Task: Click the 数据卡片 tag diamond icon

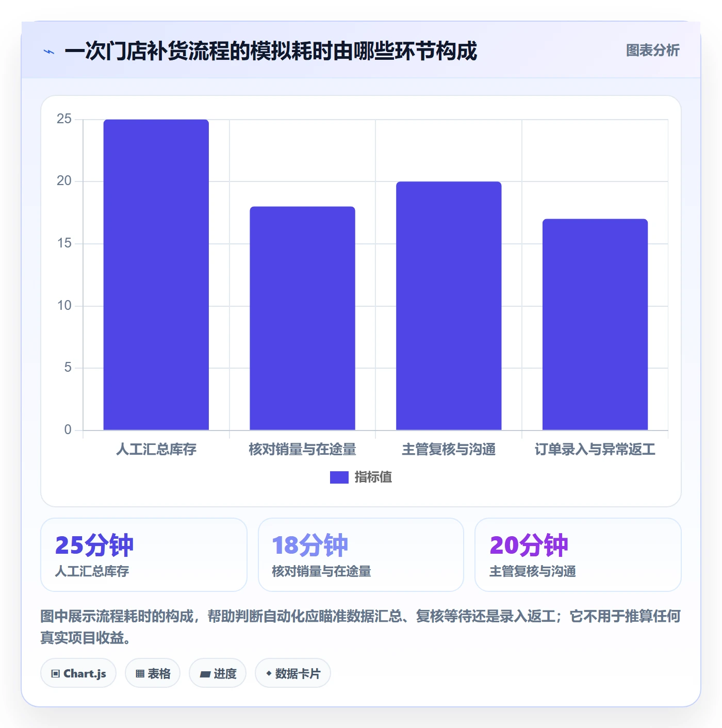Action: coord(269,673)
